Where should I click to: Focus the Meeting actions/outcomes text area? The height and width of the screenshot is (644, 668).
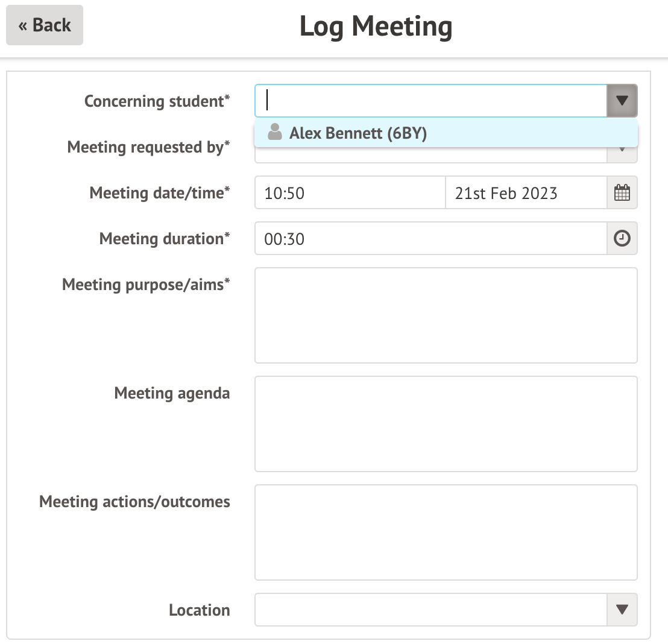pyautogui.click(x=446, y=532)
